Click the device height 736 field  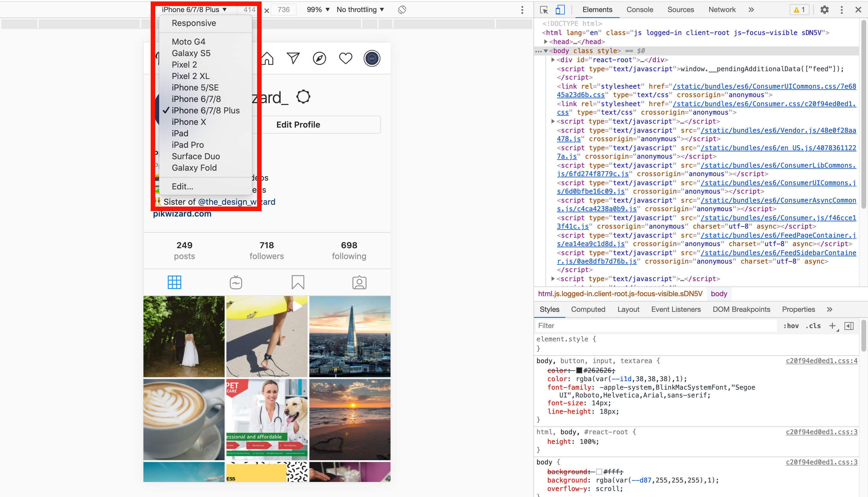coord(284,10)
